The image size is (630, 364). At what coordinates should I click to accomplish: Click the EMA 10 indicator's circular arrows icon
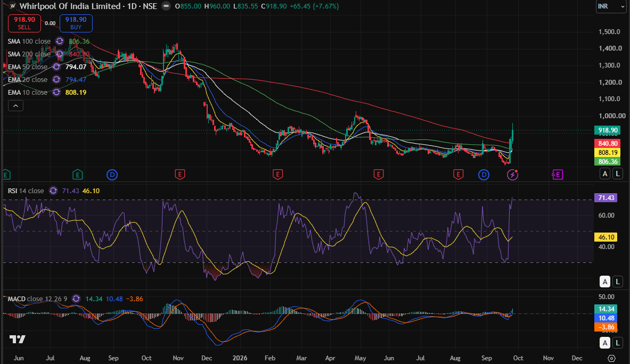tap(56, 92)
